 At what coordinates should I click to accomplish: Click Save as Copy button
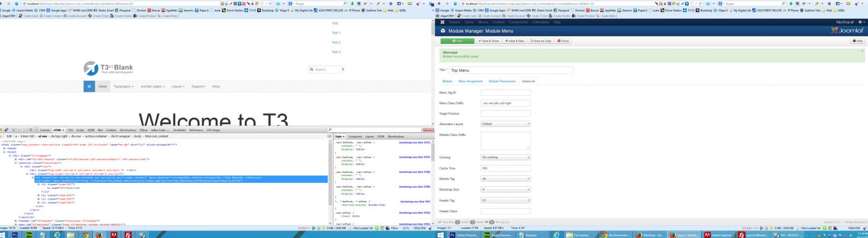click(x=541, y=41)
